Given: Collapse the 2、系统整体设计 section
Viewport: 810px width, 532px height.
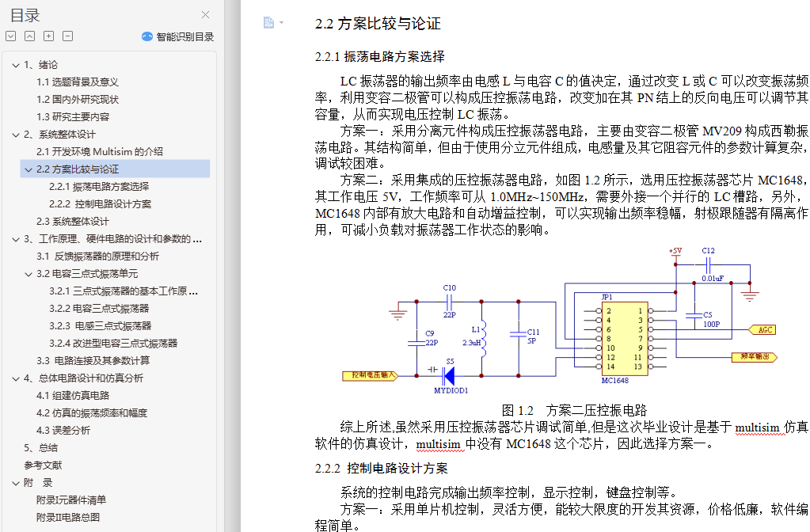Looking at the screenshot, I should click(x=16, y=135).
